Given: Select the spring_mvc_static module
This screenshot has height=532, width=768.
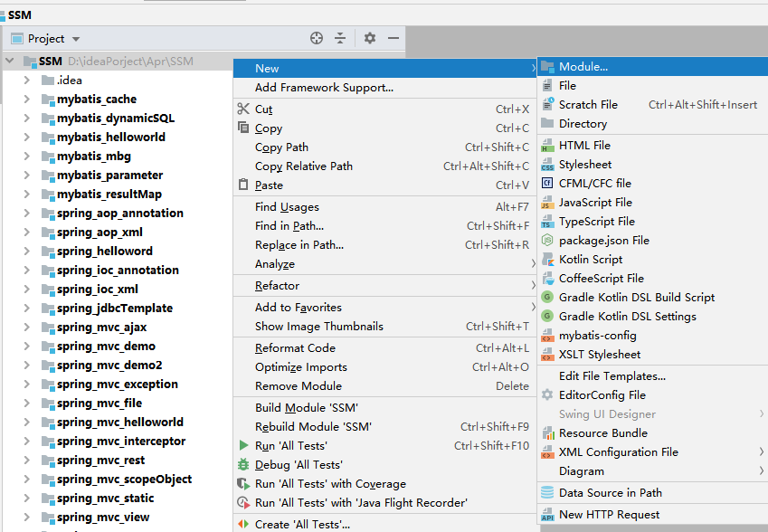Looking at the screenshot, I should tap(105, 499).
